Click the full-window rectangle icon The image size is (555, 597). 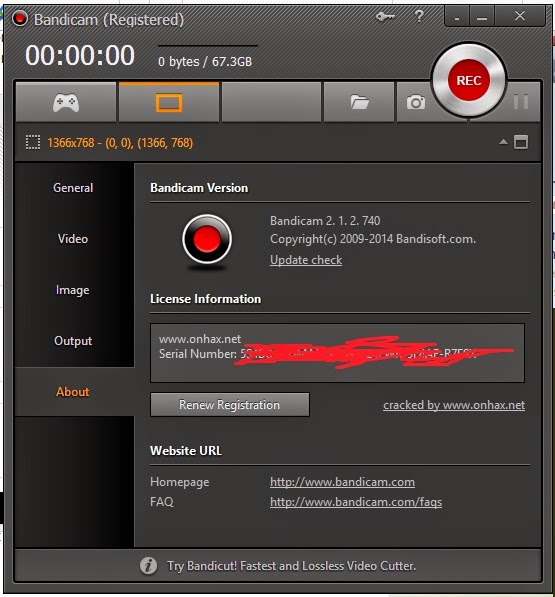[x=521, y=142]
